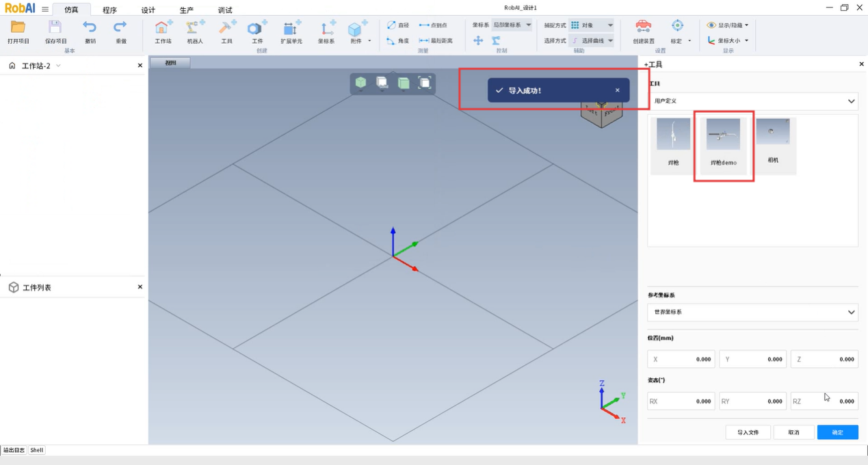The width and height of the screenshot is (868, 465).
Task: Click the second view icon in viewport toolbar
Action: (x=382, y=83)
